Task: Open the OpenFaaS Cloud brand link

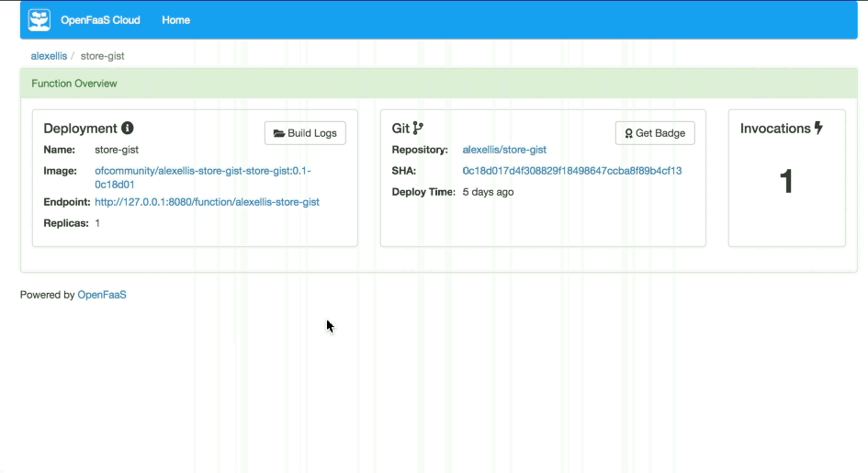Action: point(100,20)
